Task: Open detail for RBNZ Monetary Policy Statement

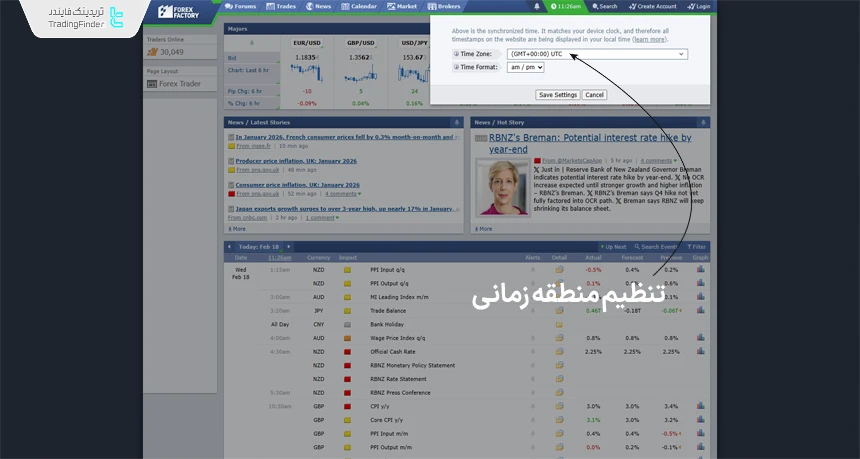Action: pos(559,365)
